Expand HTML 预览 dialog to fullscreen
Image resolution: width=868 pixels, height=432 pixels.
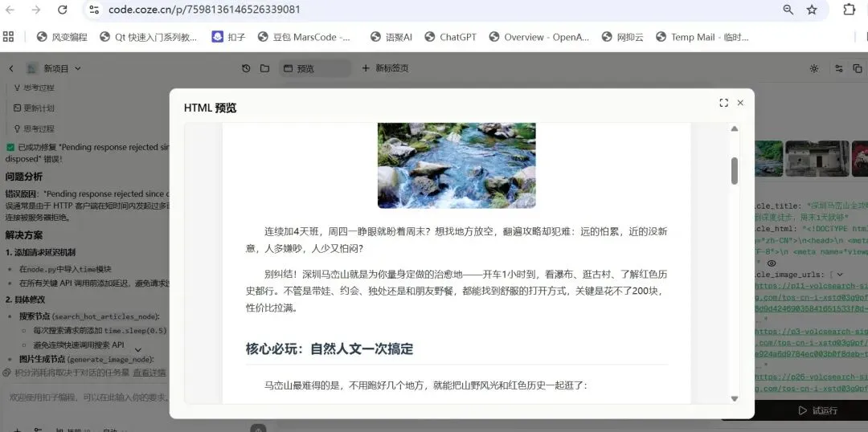click(723, 103)
